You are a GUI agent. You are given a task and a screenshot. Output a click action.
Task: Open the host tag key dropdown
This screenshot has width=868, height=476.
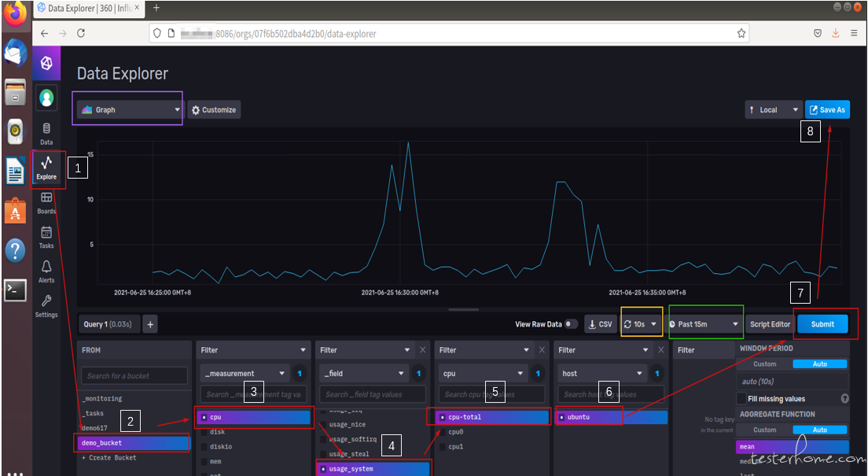[602, 374]
